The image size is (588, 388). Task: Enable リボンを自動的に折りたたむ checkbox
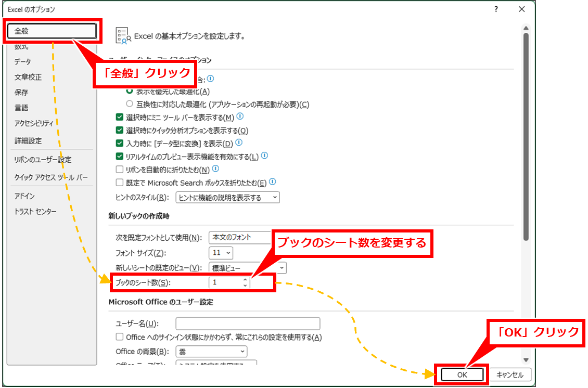(x=120, y=170)
